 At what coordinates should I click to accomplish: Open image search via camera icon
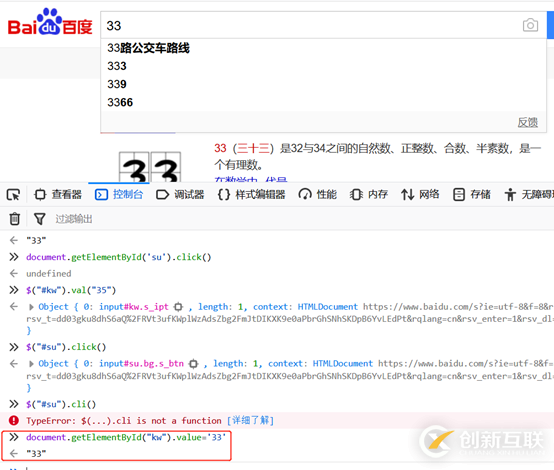(530, 25)
